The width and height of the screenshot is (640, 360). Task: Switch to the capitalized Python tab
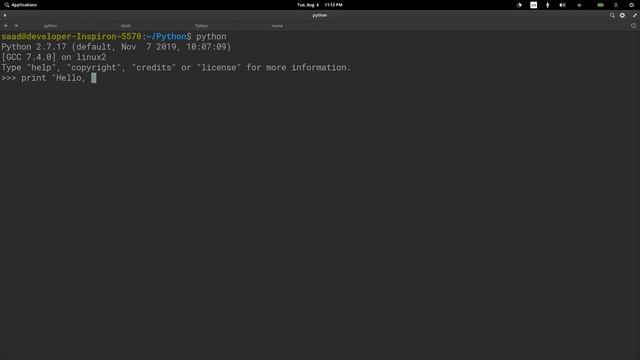(201, 26)
